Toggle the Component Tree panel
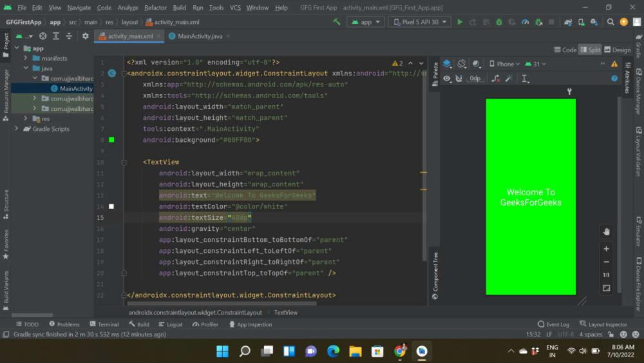This screenshot has width=644, height=363. [435, 276]
